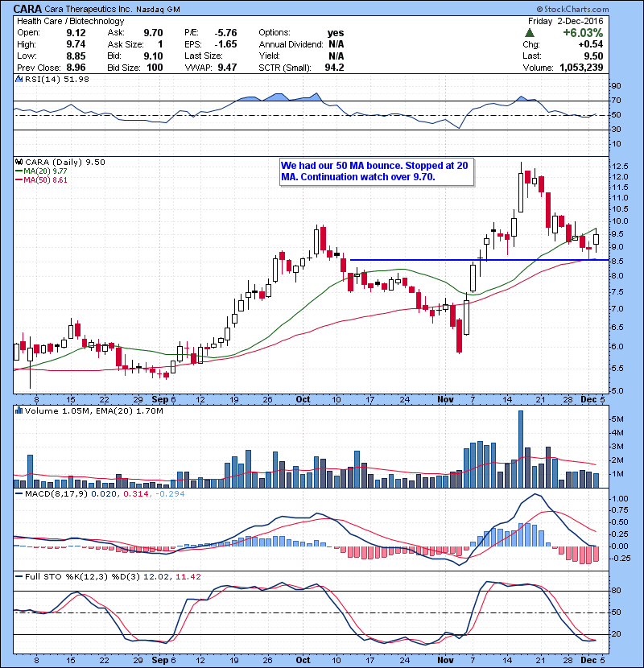Click the Bid Size value 100

tap(155, 68)
